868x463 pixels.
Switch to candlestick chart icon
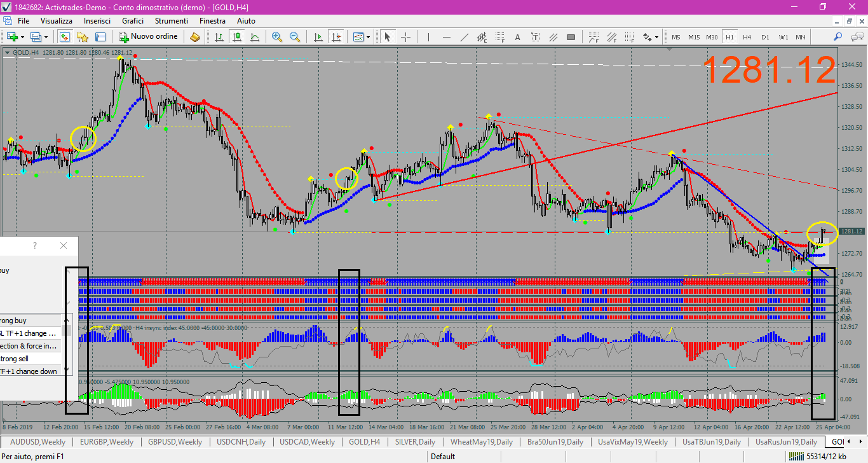[236, 37]
